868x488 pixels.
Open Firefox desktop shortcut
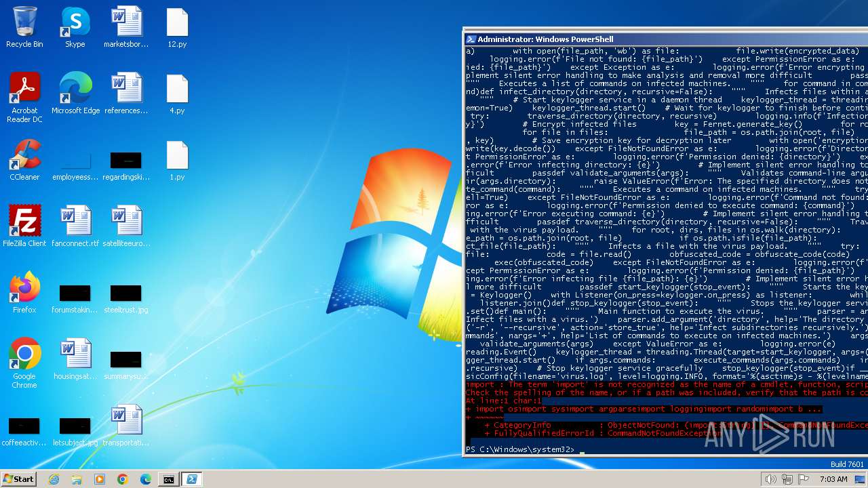24,293
